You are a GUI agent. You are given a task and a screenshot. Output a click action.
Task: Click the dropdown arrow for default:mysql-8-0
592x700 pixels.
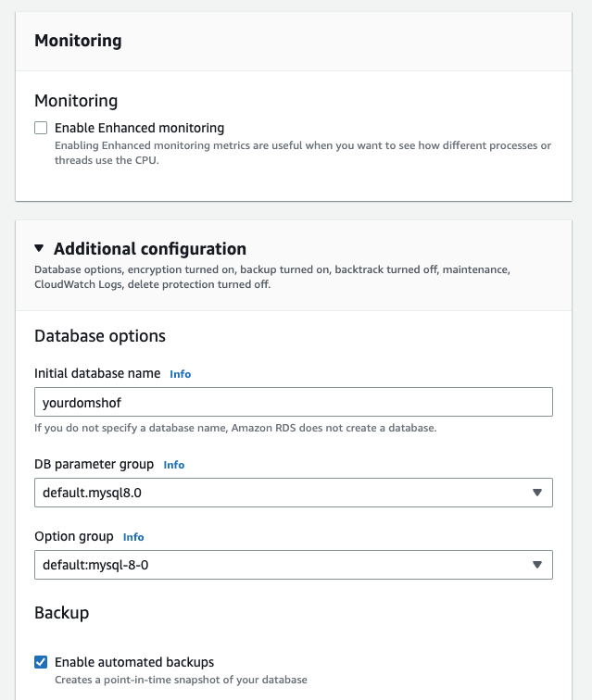click(x=537, y=565)
